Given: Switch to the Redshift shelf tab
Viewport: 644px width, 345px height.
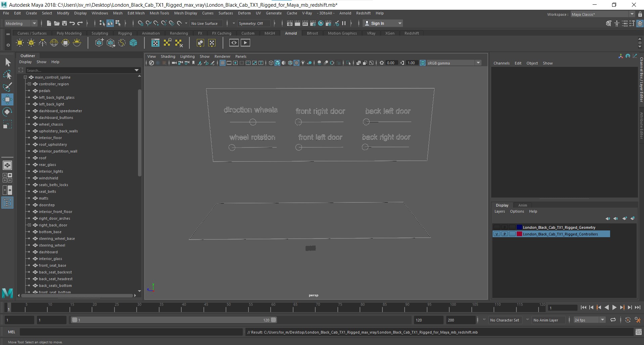Looking at the screenshot, I should (412, 33).
